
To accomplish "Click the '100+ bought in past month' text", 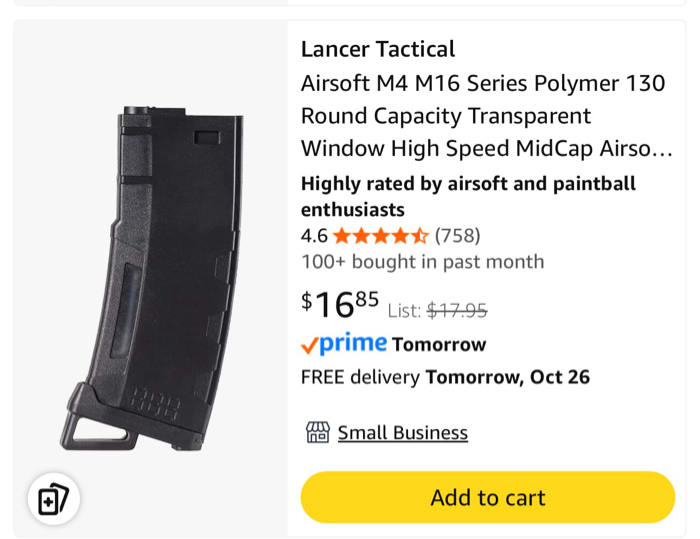I will (422, 262).
